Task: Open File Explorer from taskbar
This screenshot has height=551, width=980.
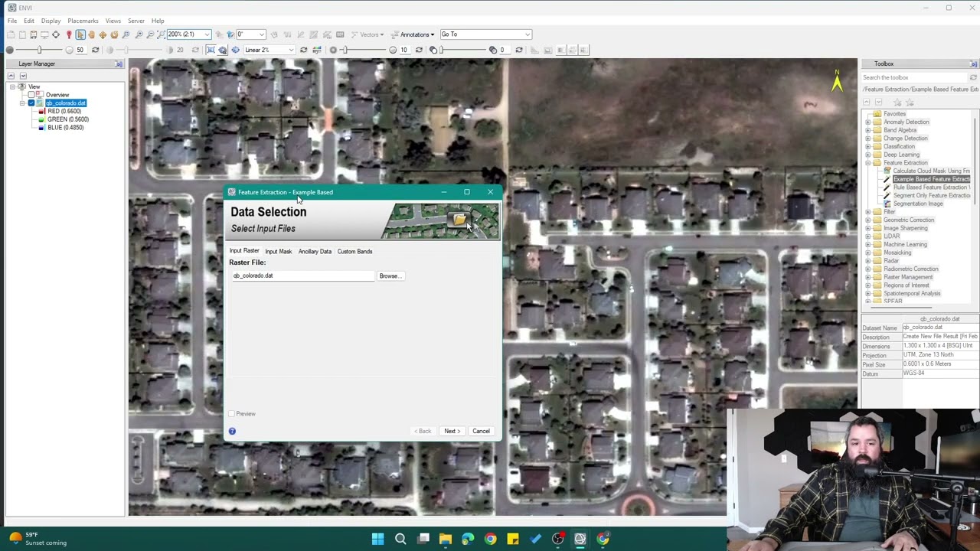Action: [x=445, y=539]
